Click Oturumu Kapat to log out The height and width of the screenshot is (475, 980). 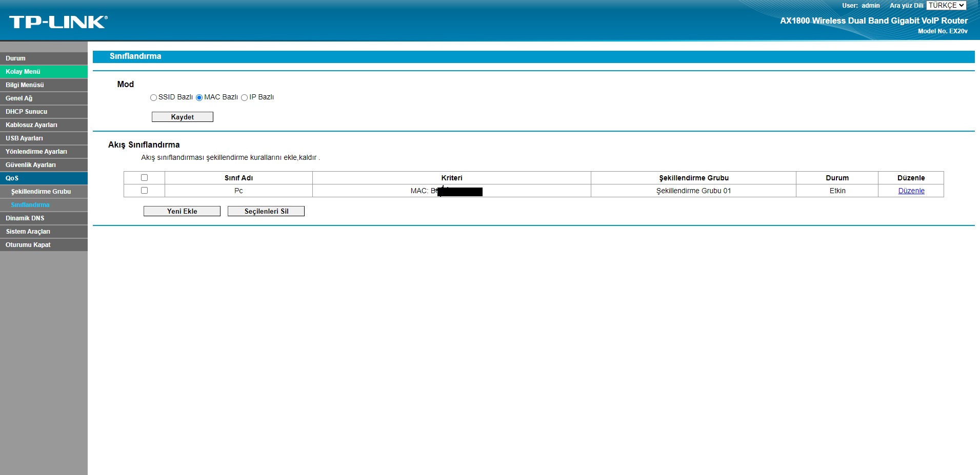44,245
